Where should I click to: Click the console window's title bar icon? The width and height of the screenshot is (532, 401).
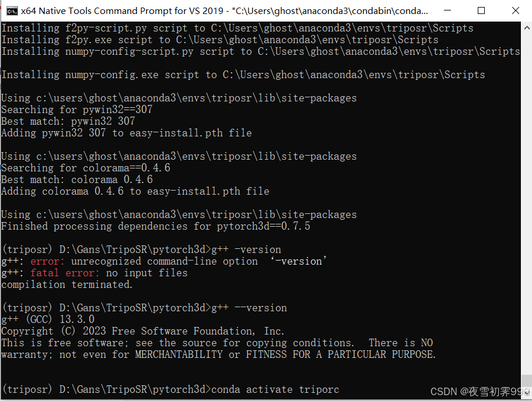(x=13, y=10)
